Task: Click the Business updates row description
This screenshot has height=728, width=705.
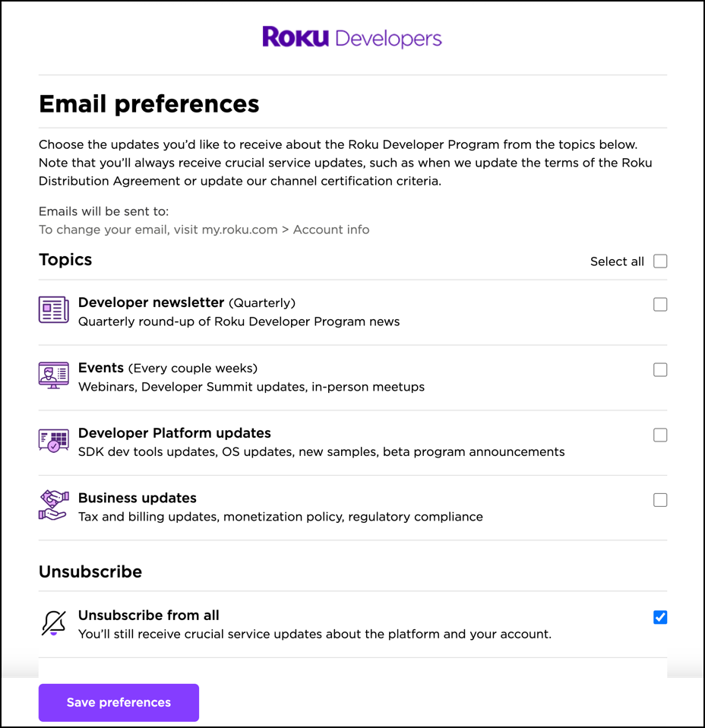Action: (281, 516)
